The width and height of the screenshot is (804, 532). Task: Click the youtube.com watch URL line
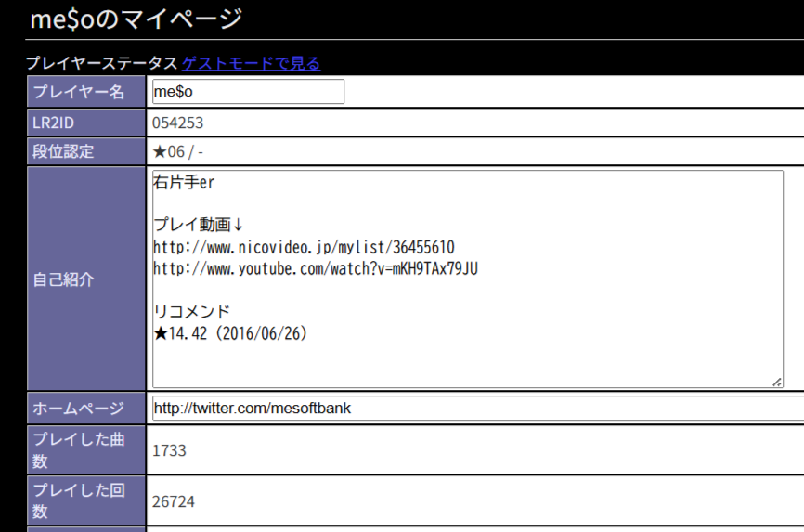coord(316,269)
